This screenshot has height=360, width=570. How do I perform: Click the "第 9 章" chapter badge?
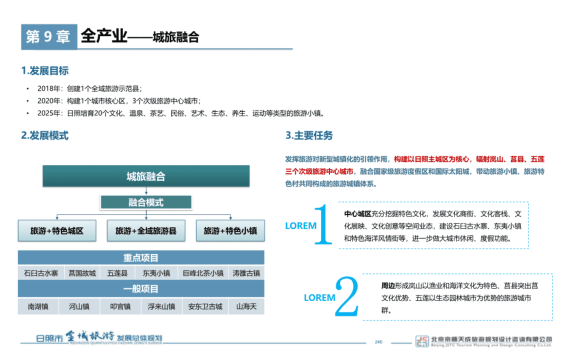point(49,36)
